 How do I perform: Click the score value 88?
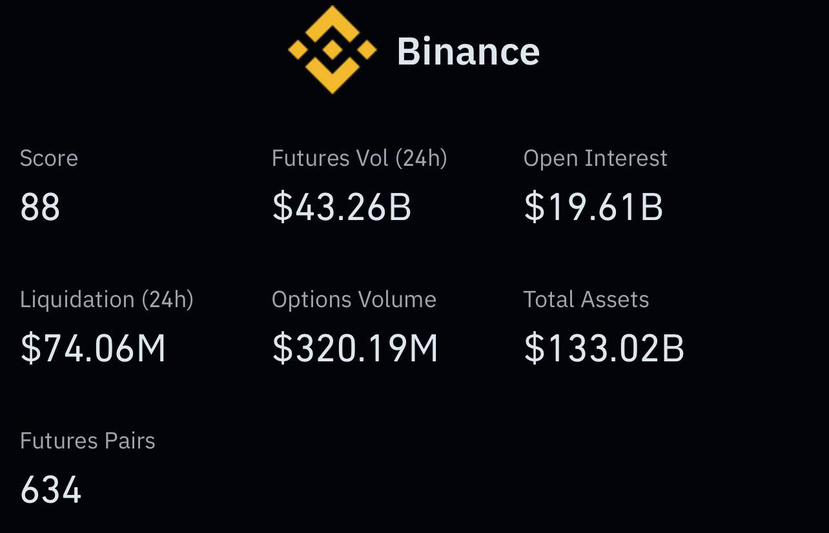(x=40, y=207)
